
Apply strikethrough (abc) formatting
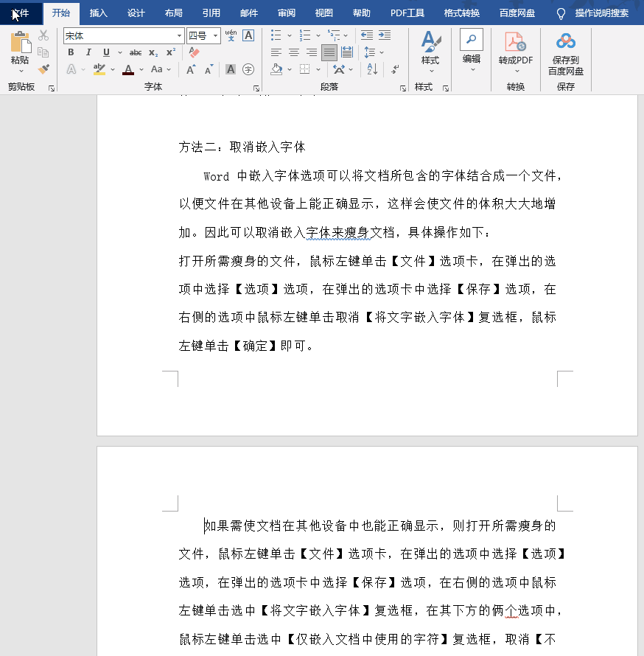point(136,53)
